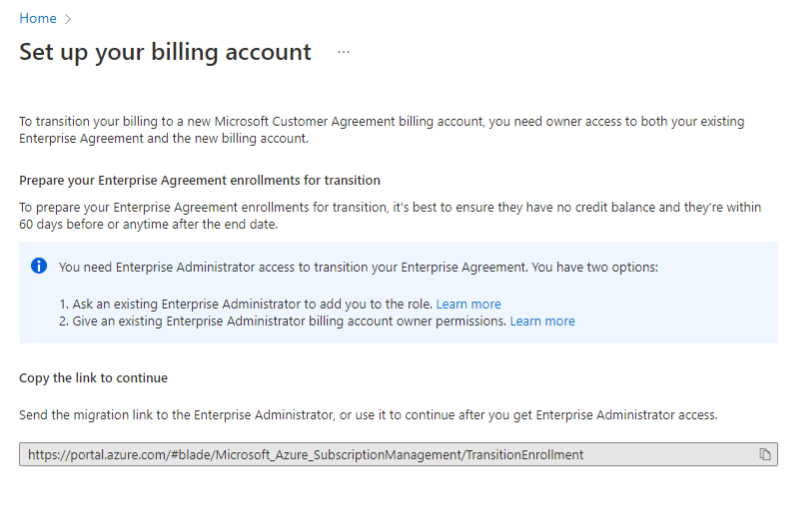Click the To transition your billing paragraph
The image size is (808, 522).
pos(382,130)
